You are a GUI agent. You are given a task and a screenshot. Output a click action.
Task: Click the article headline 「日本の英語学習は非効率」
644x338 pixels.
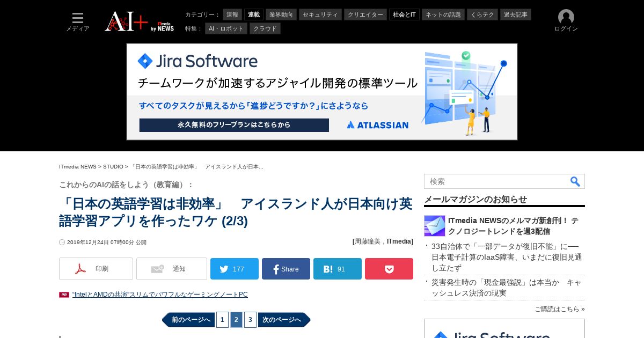[236, 212]
